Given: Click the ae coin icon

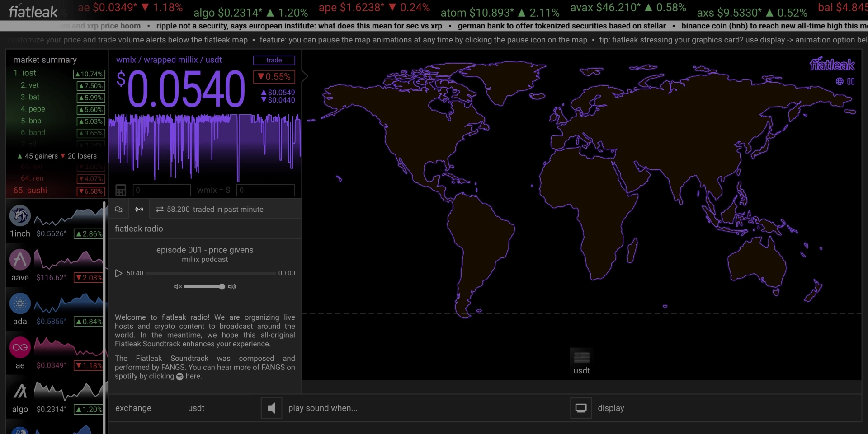Looking at the screenshot, I should pyautogui.click(x=20, y=347).
